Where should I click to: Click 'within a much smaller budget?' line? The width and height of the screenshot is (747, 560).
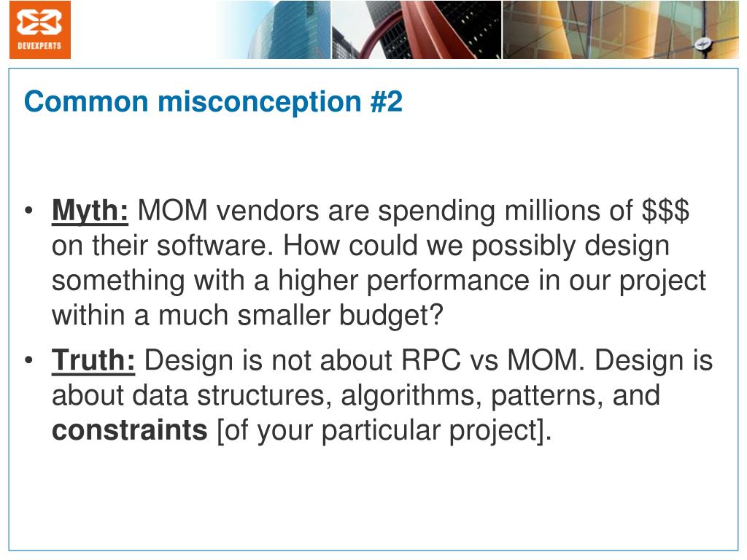tap(248, 315)
